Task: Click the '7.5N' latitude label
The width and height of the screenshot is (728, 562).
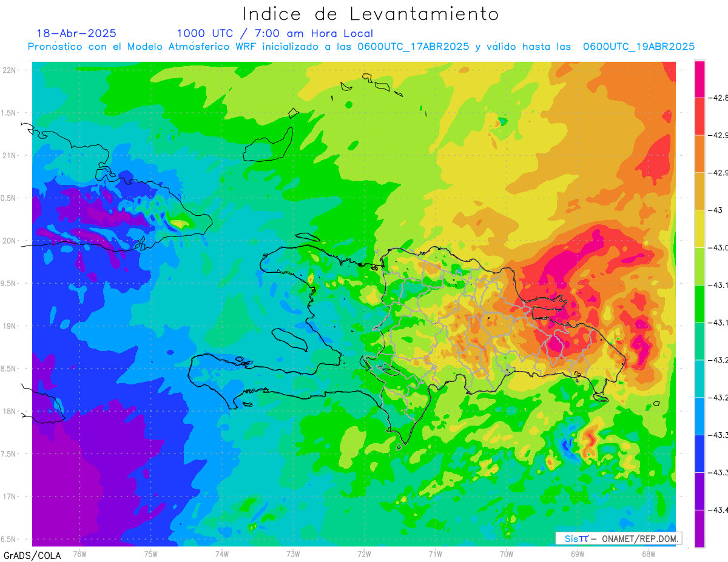Action: point(9,454)
